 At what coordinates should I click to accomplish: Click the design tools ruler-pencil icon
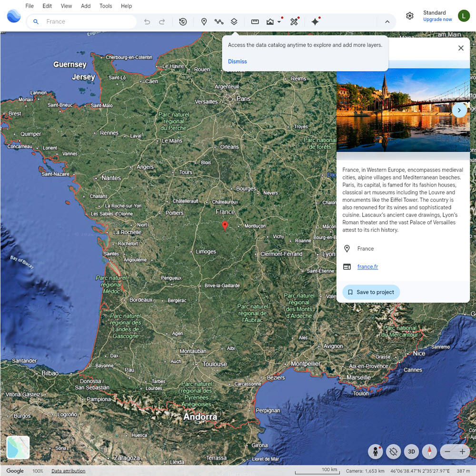click(x=294, y=21)
